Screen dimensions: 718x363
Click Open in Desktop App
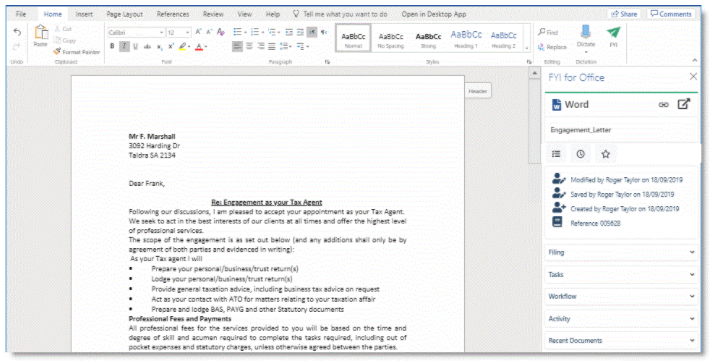[x=434, y=14]
